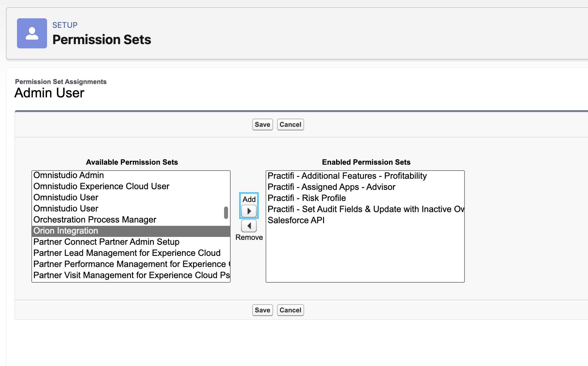Click the Add label above the arrow
Image resolution: width=588 pixels, height=366 pixels.
(249, 199)
